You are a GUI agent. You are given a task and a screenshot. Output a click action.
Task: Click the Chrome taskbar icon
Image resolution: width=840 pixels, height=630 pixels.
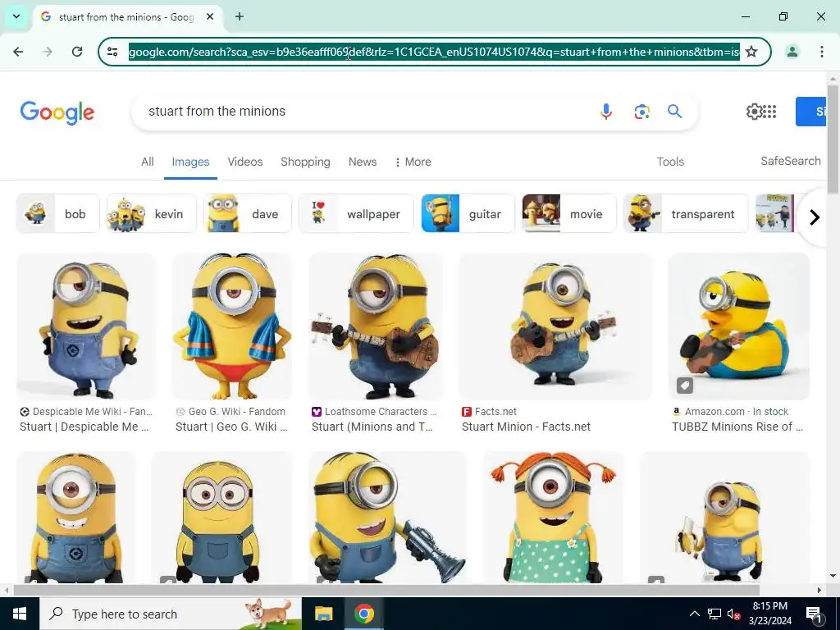(x=363, y=614)
